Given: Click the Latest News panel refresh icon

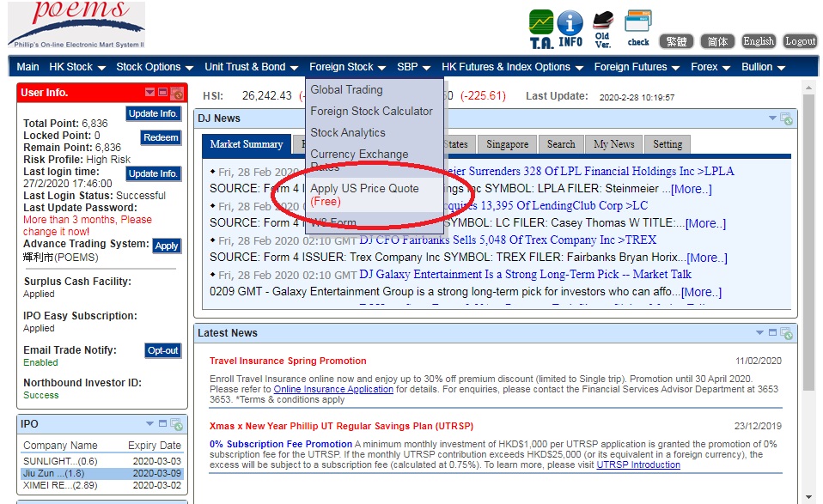Looking at the screenshot, I should coord(786,333).
